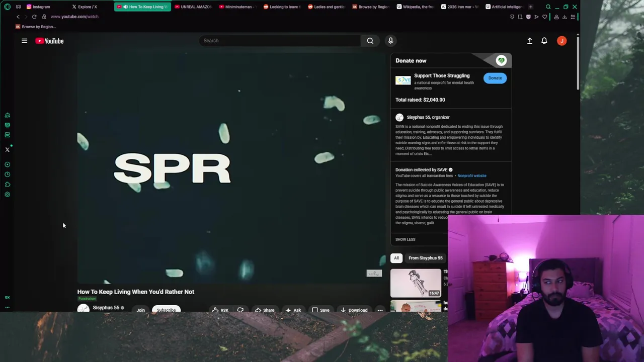644x362 pixels.
Task: Open the sidebar history clock icon
Action: pos(7,174)
